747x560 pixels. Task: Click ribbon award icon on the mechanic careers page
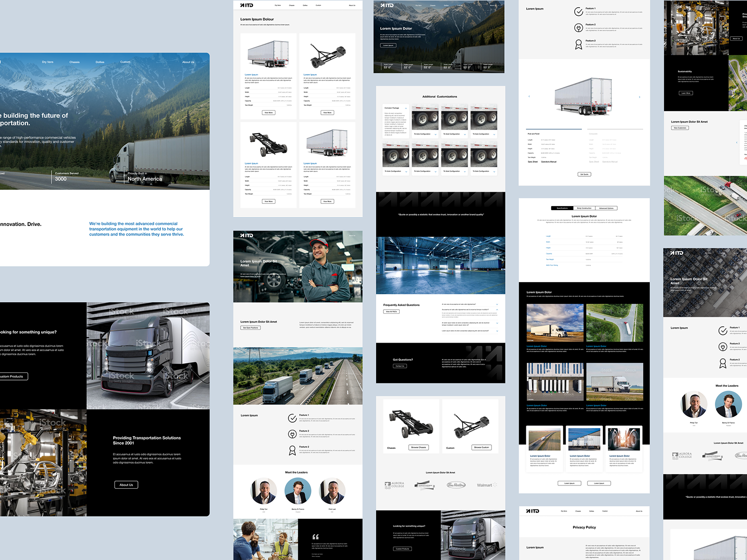[292, 450]
